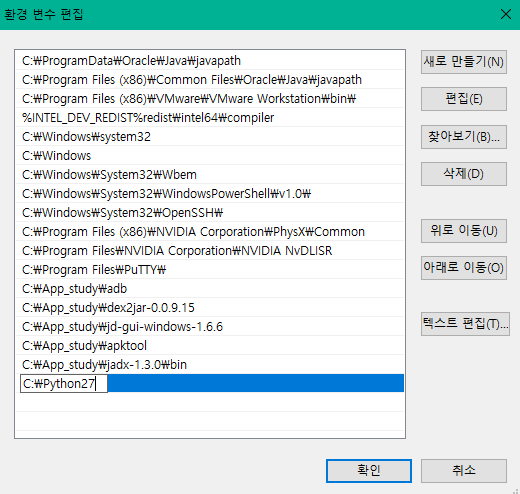Select the WindowsPowerShell\v1.0 entry
The width and height of the screenshot is (520, 494).
click(x=210, y=194)
